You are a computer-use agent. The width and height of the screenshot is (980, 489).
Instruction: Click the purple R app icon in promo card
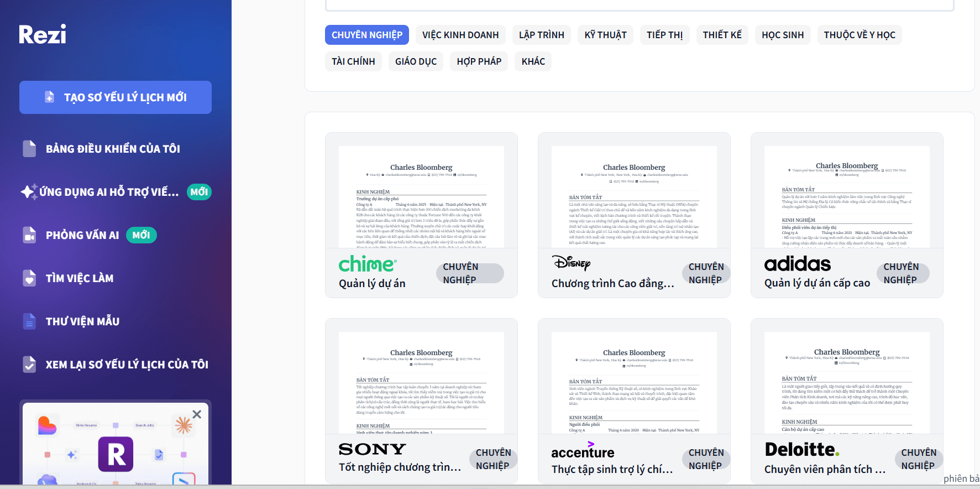click(x=116, y=454)
